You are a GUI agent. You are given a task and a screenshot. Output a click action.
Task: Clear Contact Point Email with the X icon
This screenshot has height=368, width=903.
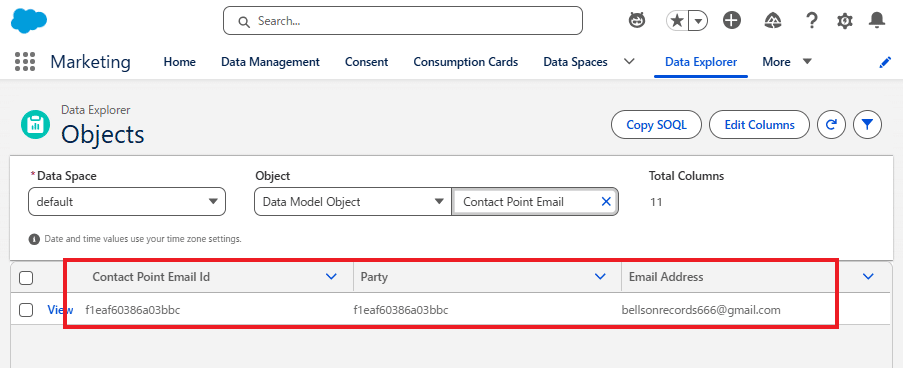[606, 202]
